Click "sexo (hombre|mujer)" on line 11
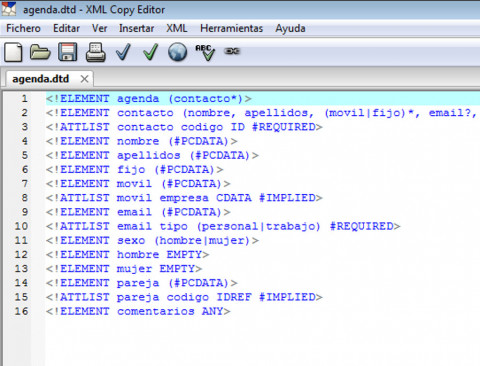 tap(183, 240)
